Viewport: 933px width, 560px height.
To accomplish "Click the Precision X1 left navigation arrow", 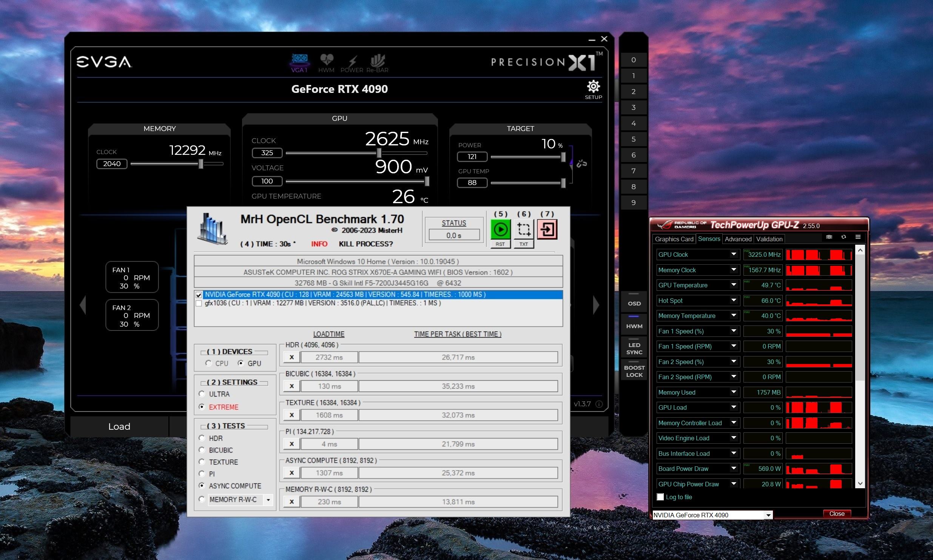I will click(x=83, y=304).
